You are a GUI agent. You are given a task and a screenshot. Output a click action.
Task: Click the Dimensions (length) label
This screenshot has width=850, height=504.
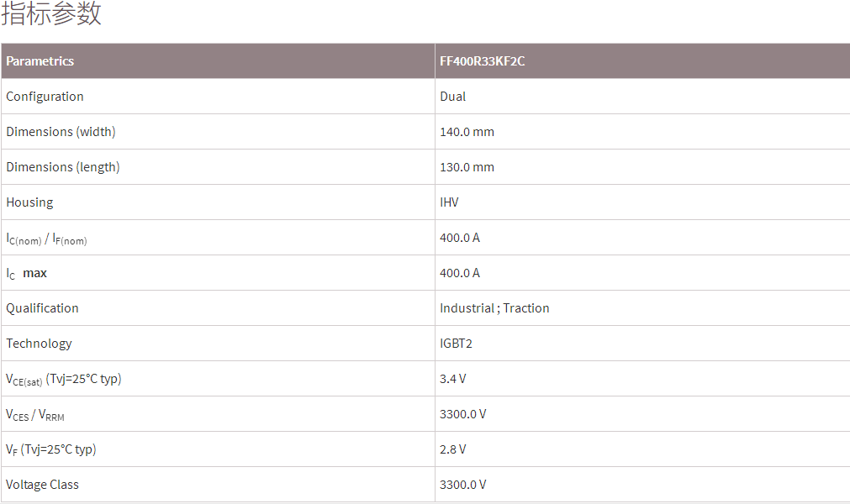point(63,167)
